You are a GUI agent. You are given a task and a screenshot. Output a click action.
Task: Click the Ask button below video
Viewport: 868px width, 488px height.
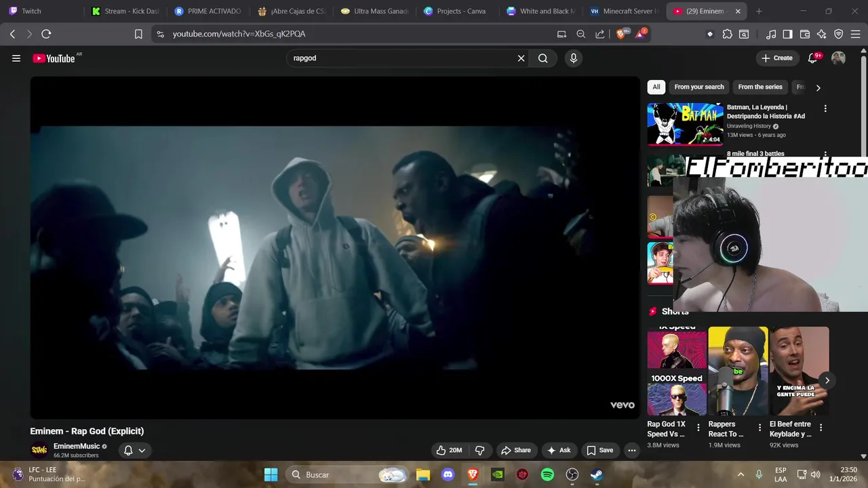559,450
